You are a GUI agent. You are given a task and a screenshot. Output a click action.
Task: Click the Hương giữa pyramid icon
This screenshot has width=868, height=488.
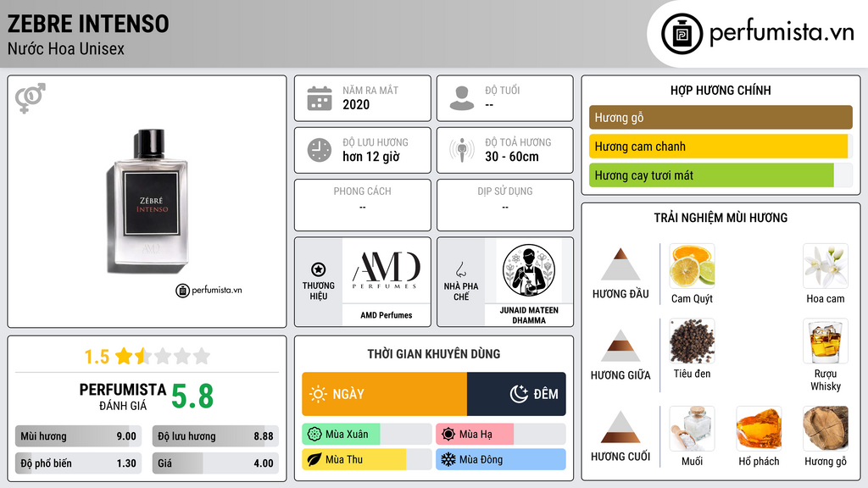(x=620, y=346)
